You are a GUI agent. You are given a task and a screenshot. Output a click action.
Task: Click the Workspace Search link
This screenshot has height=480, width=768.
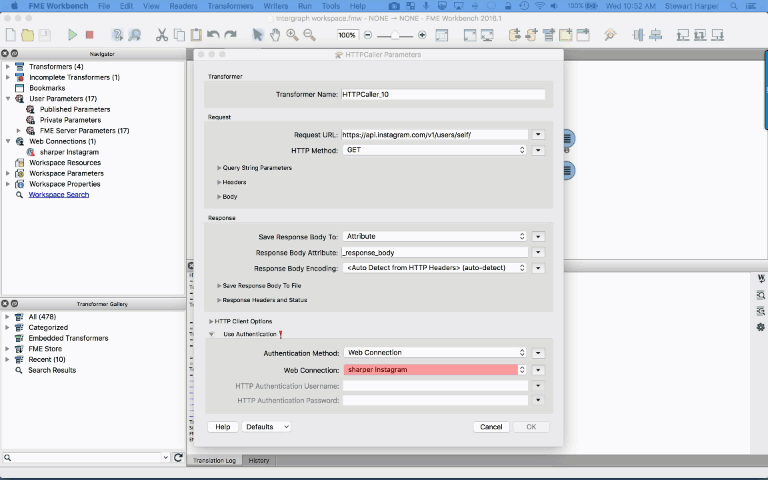(58, 195)
